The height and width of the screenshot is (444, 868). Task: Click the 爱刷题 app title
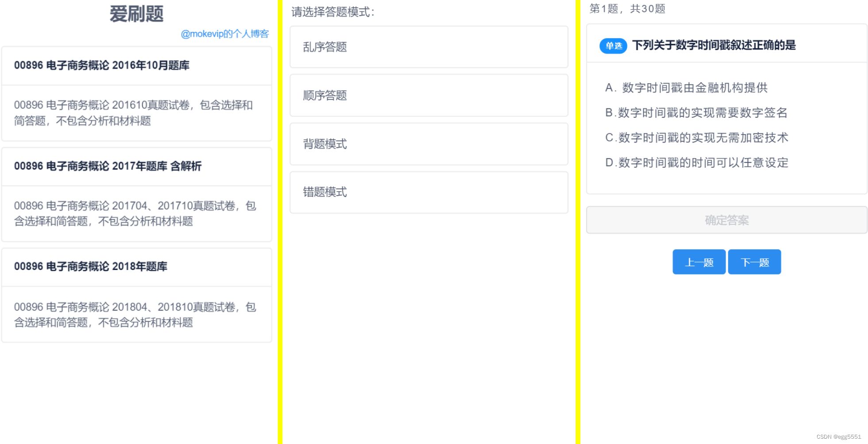click(136, 14)
